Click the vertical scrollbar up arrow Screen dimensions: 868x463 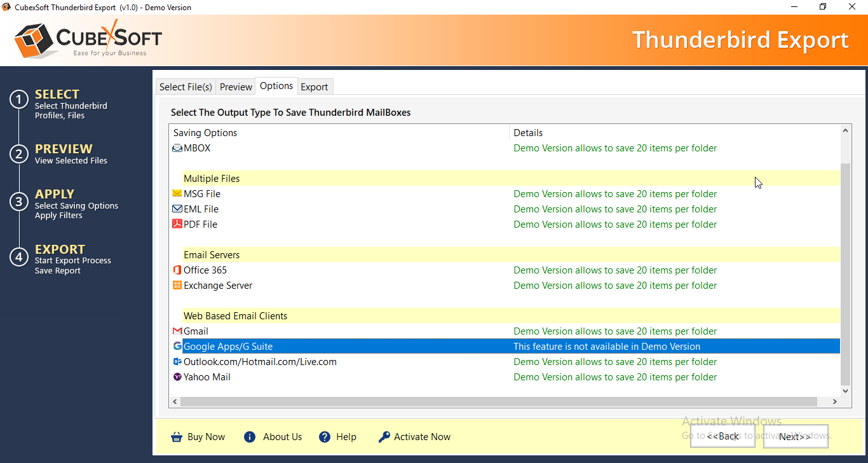pos(846,130)
